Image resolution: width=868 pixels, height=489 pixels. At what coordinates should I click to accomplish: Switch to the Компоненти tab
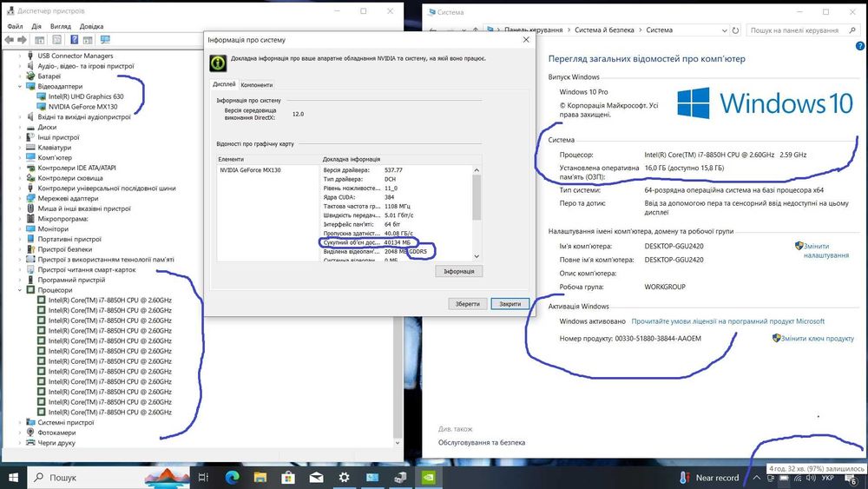(x=257, y=85)
